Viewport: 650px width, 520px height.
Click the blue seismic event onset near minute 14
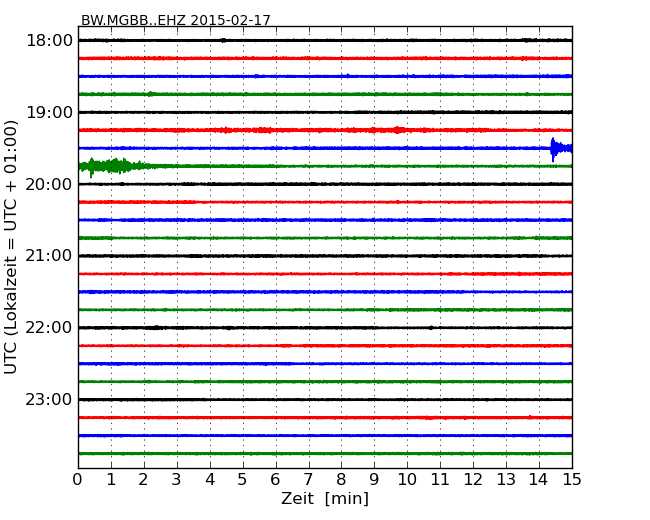pos(561,149)
